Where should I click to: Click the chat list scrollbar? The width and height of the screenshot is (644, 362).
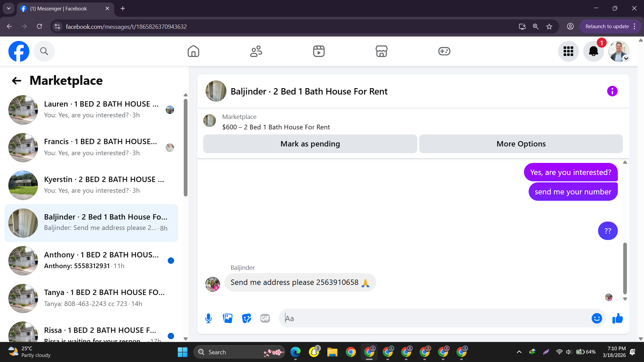[185, 147]
